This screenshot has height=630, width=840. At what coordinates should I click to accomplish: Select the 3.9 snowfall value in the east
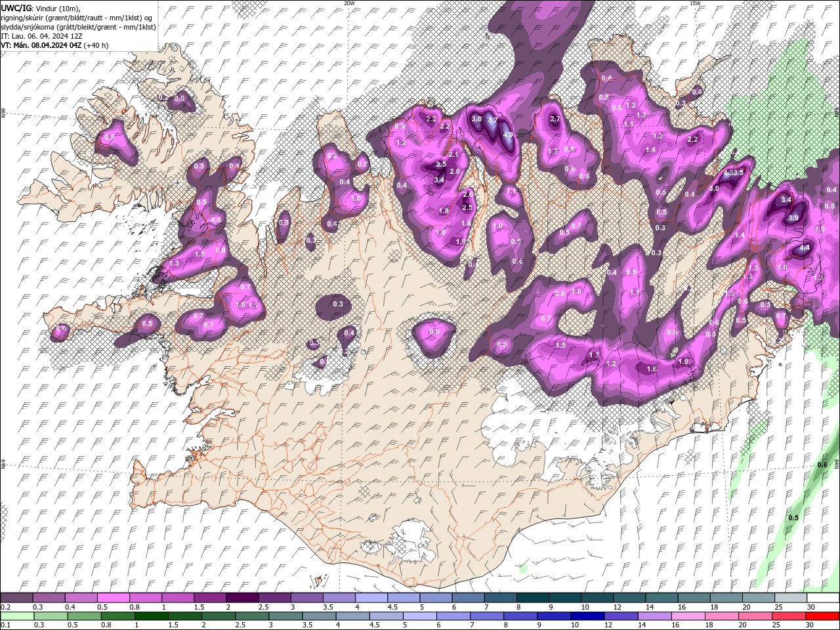point(793,219)
